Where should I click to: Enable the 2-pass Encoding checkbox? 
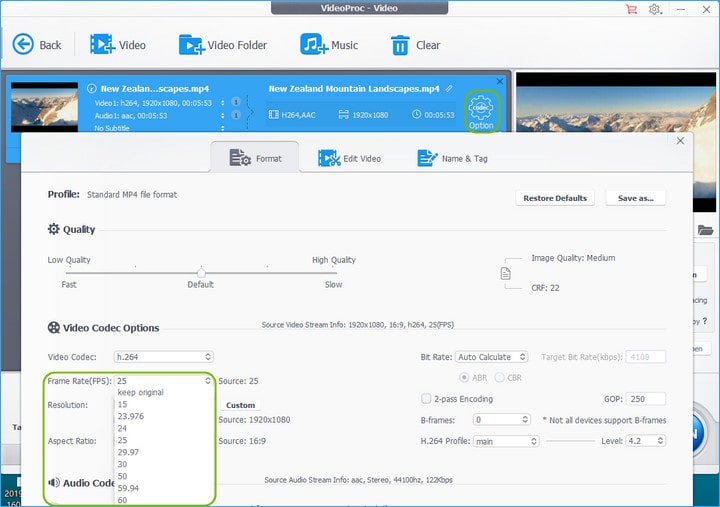pos(426,398)
